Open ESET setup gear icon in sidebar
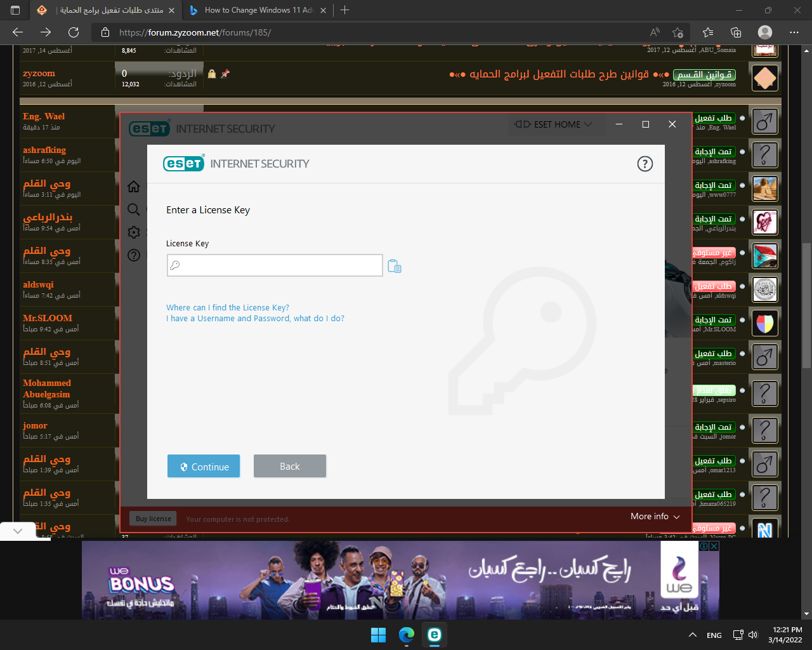This screenshot has height=650, width=812. [134, 232]
